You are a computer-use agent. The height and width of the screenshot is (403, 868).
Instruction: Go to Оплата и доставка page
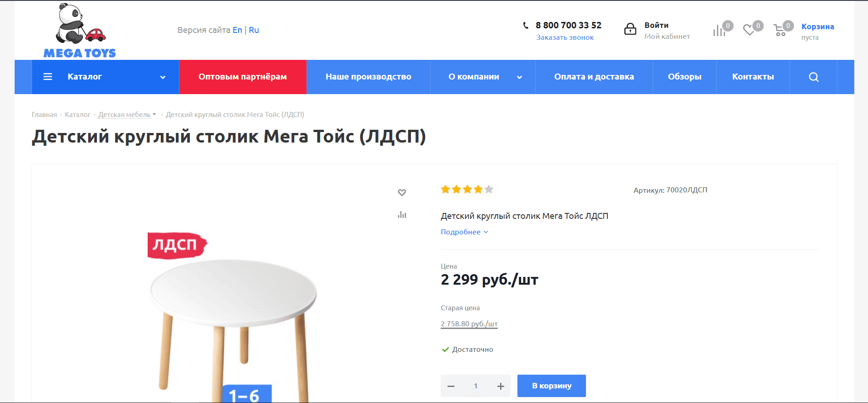point(594,77)
